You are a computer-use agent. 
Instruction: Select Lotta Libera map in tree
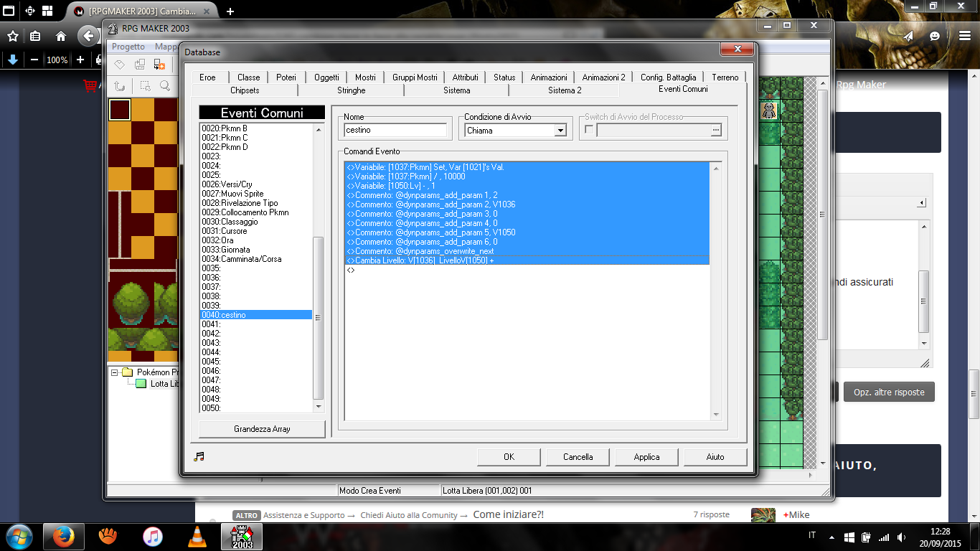[165, 384]
